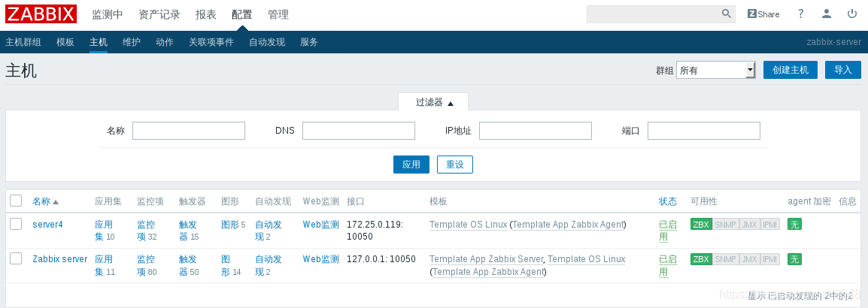Toggle the select-all hosts checkbox
The height and width of the screenshot is (308, 868).
(16, 201)
